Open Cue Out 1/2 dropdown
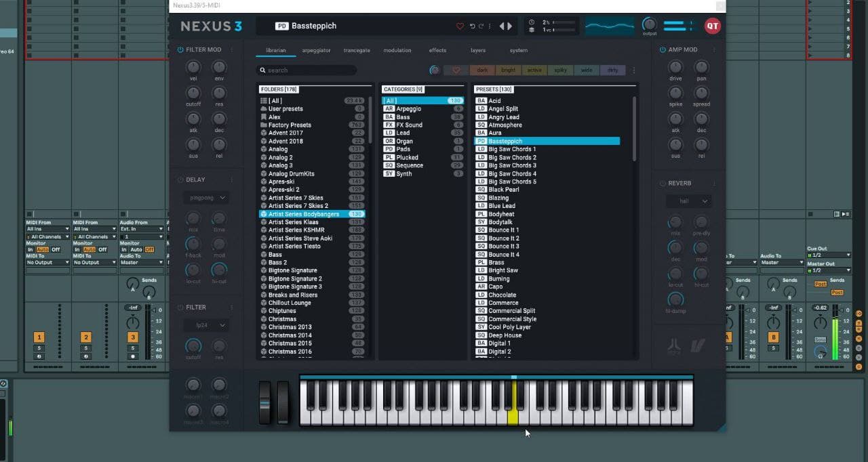The height and width of the screenshot is (462, 868). point(828,255)
